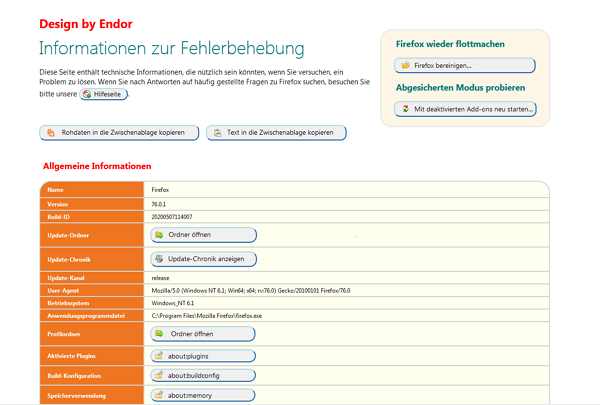Open about:memory button
The height and width of the screenshot is (405, 600).
pyautogui.click(x=203, y=395)
